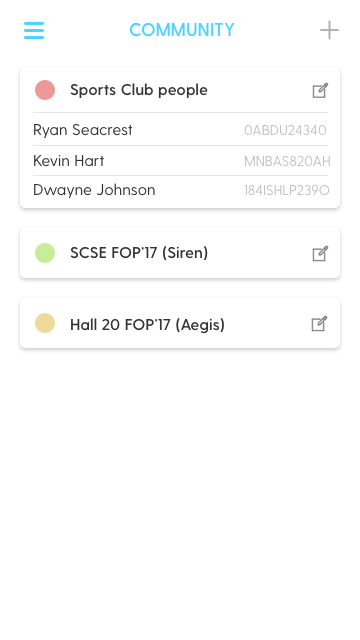360x640 pixels.
Task: Click the Hall 20 FOP'17 (Aegis) title text
Action: click(x=147, y=325)
